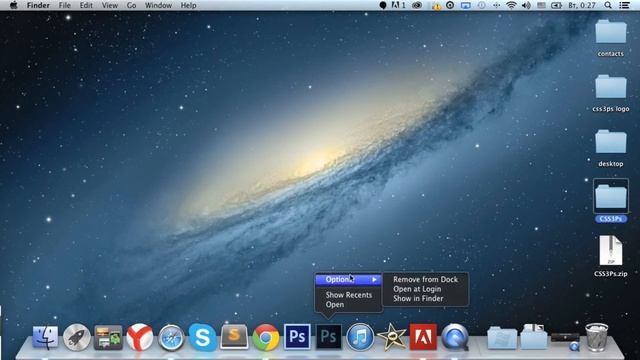Select the css3ps logo folder

[x=611, y=93]
